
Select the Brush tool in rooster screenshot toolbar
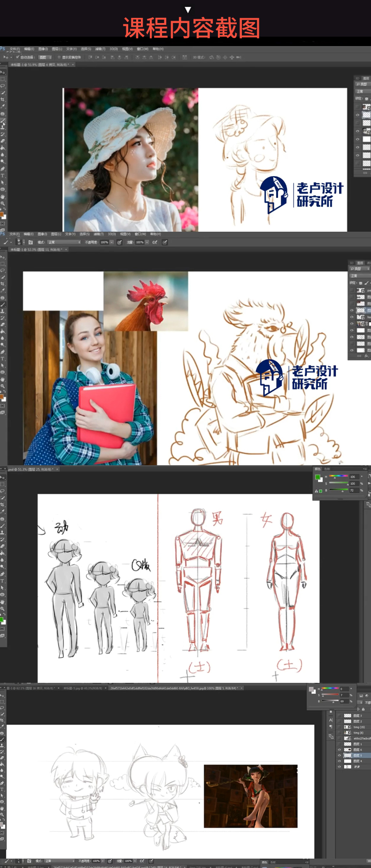pyautogui.click(x=2, y=305)
